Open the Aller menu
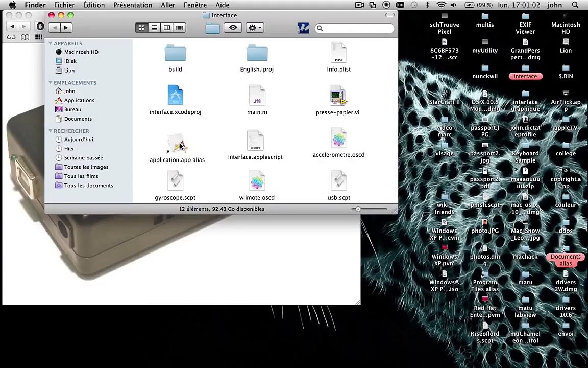Screen dimensions: 588x368 (x=167, y=5)
